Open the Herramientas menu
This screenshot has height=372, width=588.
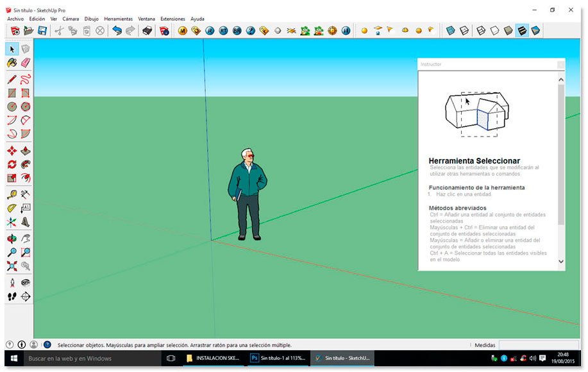[x=118, y=19]
